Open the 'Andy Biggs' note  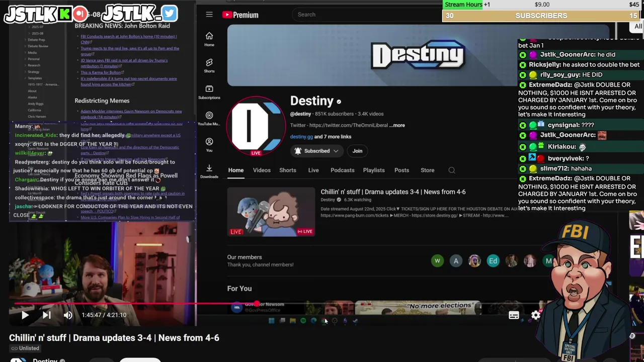coord(35,104)
